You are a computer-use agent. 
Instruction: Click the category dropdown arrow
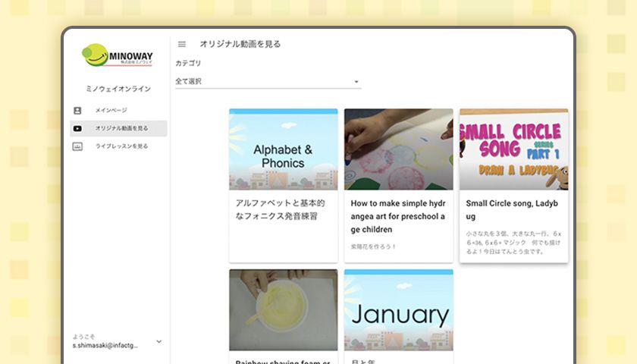tap(356, 82)
